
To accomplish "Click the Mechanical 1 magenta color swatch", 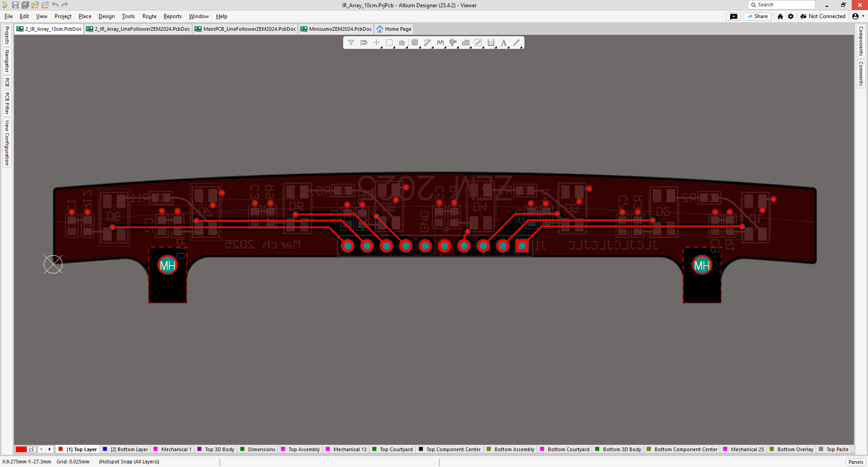I will (x=156, y=449).
